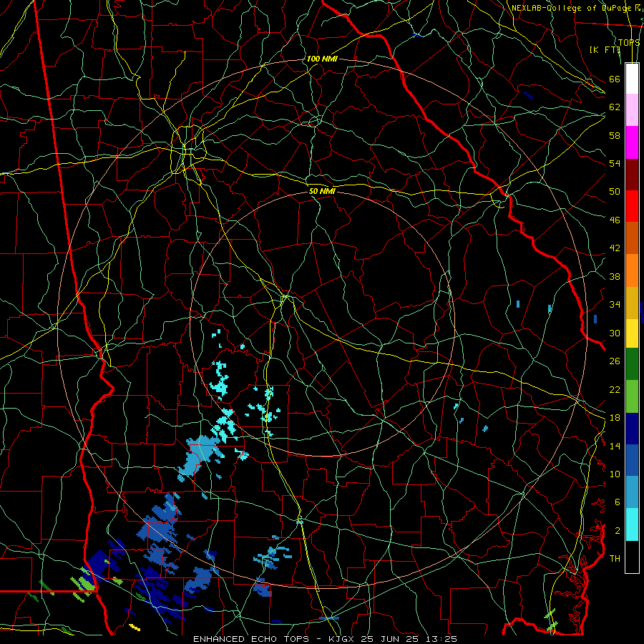Click the "62" legend value

click(615, 107)
